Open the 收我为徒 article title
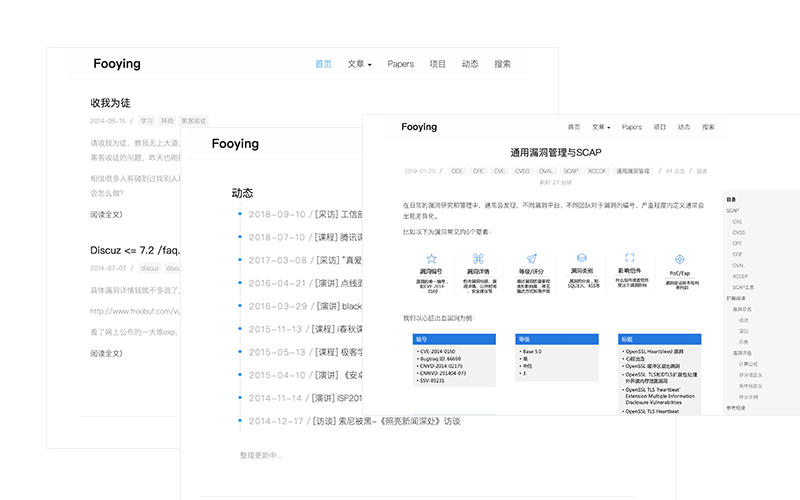800x500 pixels. coord(110,103)
